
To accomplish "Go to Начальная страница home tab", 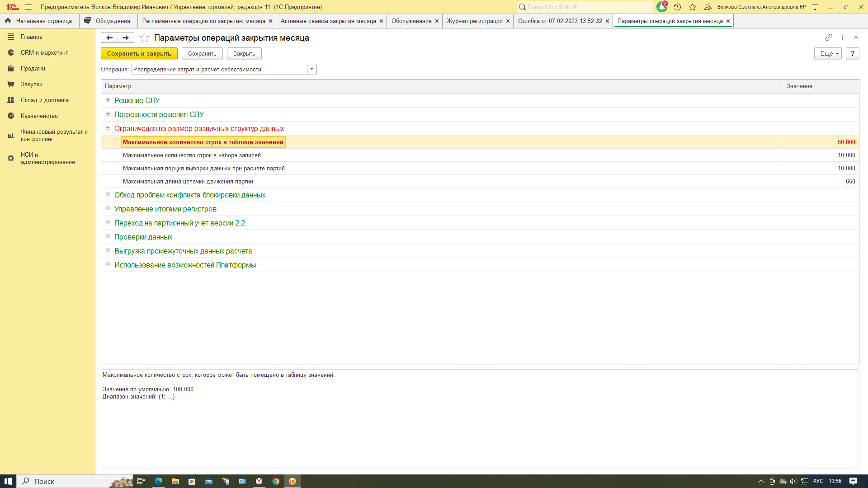I will (x=39, y=21).
